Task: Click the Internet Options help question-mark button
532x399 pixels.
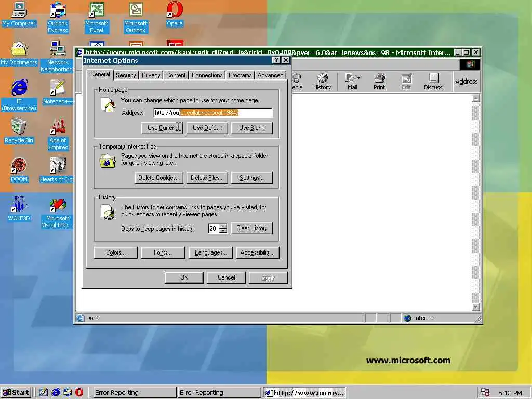Action: [x=276, y=60]
